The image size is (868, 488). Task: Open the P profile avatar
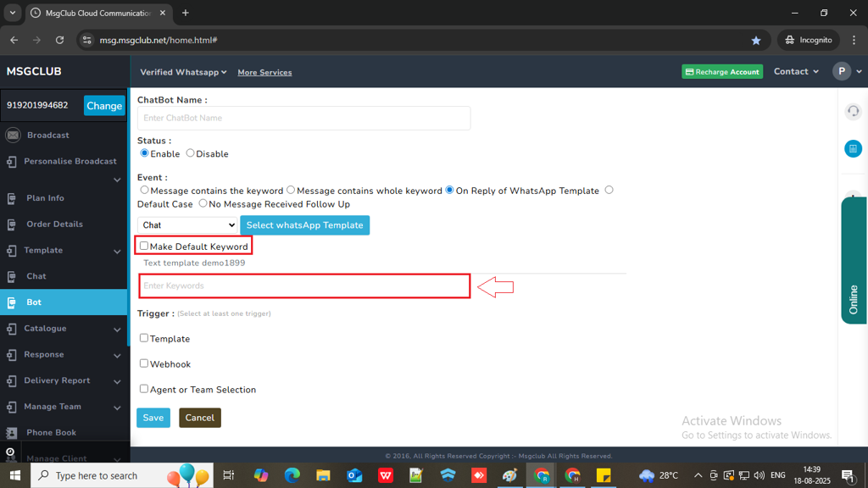[842, 71]
